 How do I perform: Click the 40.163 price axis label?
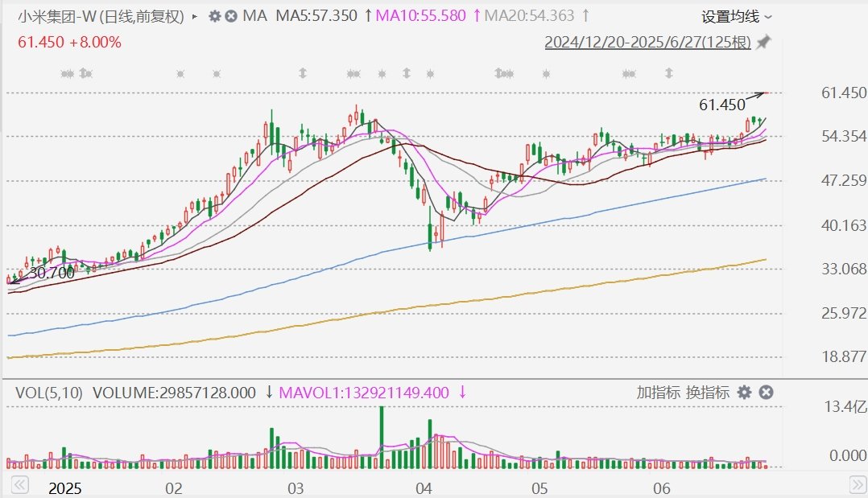point(844,225)
